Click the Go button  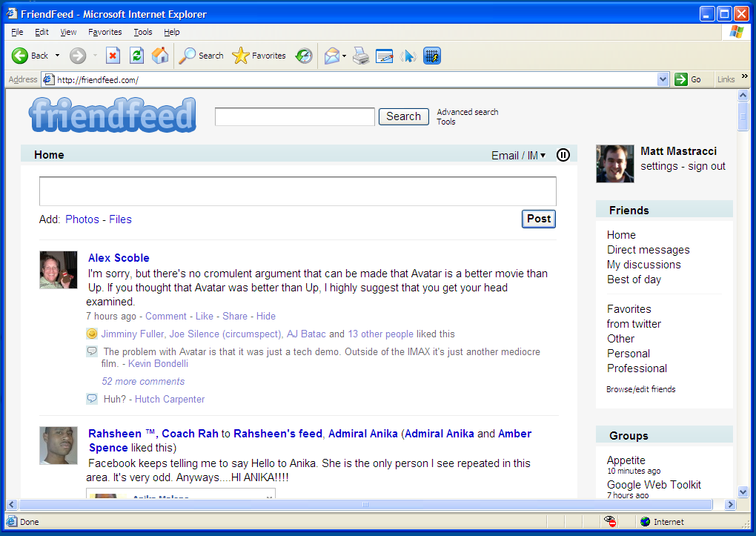(x=688, y=79)
